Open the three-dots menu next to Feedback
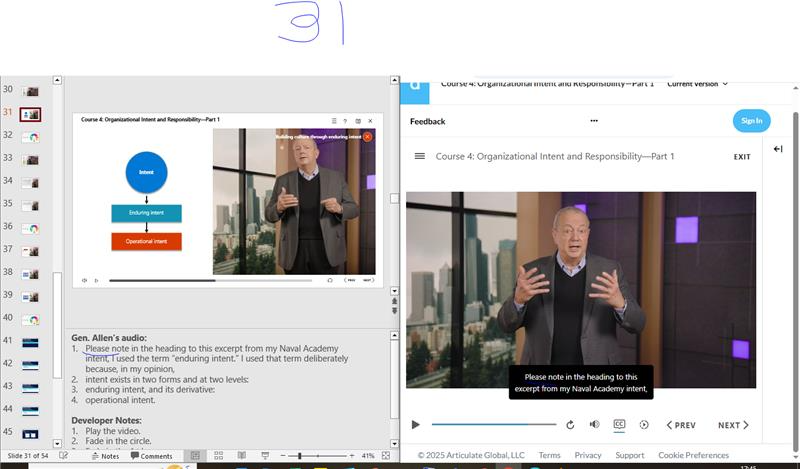Image resolution: width=800 pixels, height=469 pixels. 594,121
